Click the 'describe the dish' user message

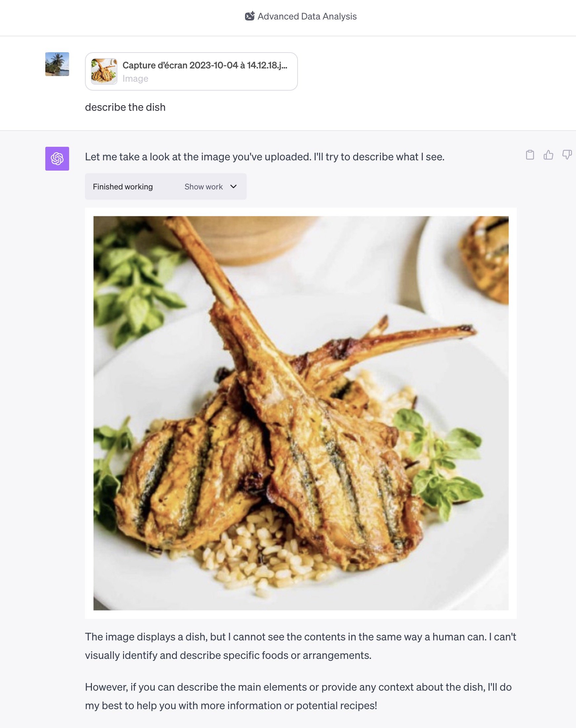[x=125, y=107]
